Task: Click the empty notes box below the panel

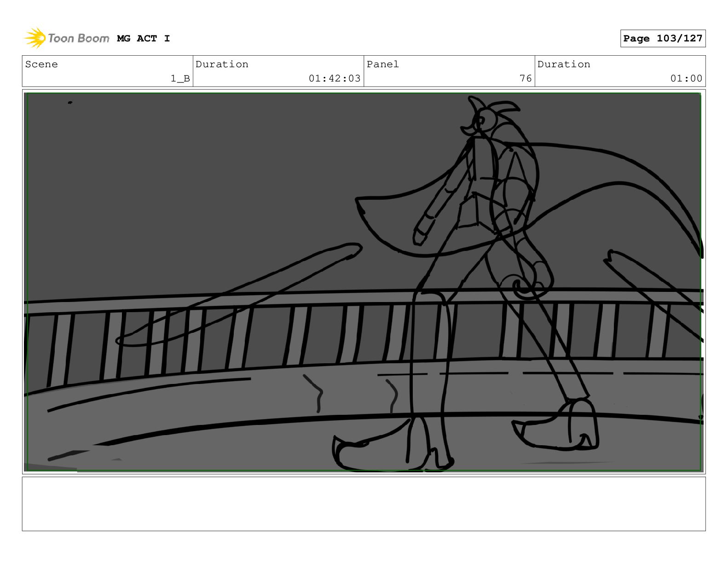Action: pyautogui.click(x=364, y=504)
